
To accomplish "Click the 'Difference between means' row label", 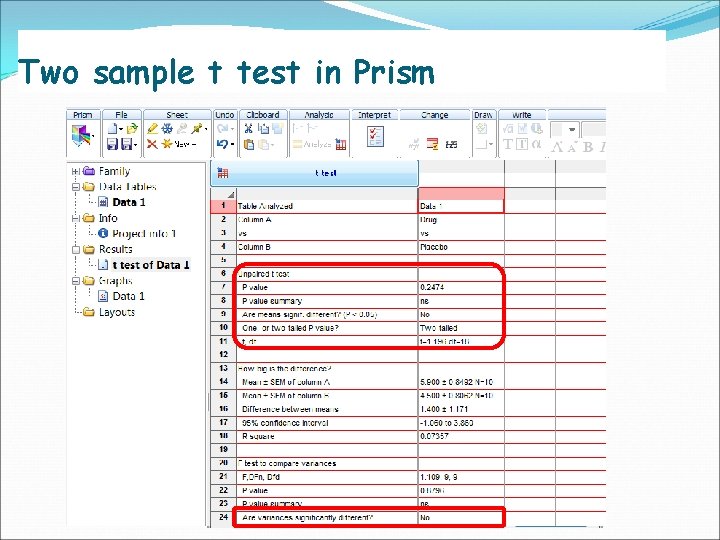I will point(290,409).
